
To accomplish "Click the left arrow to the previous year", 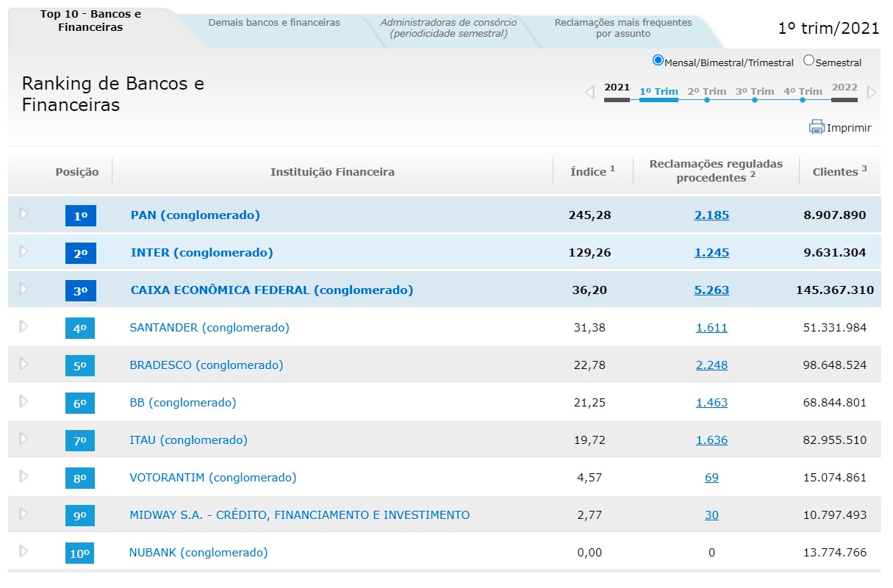I will click(589, 93).
